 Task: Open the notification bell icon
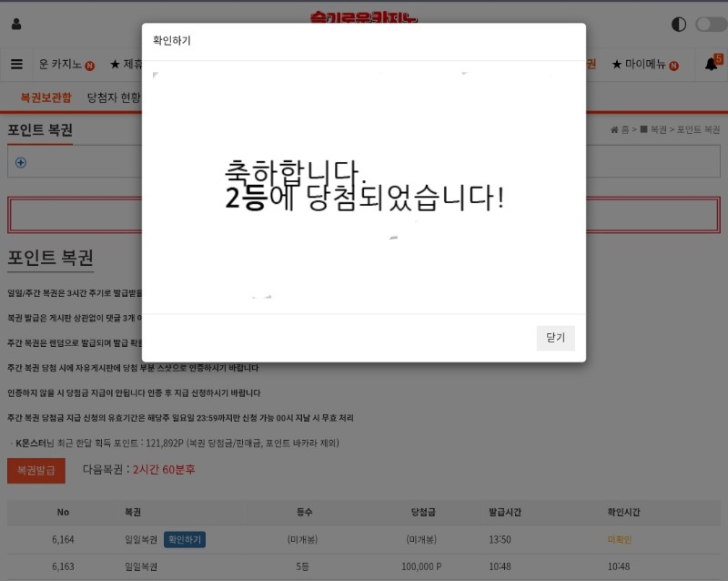(x=712, y=65)
